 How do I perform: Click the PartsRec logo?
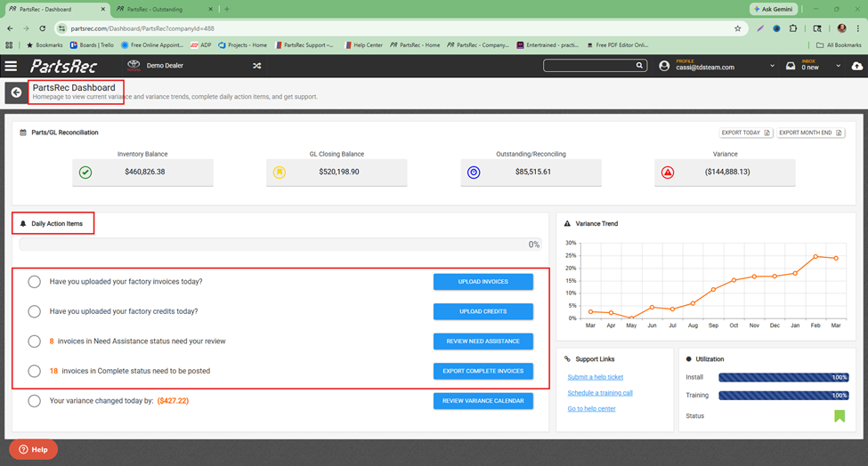(x=64, y=67)
